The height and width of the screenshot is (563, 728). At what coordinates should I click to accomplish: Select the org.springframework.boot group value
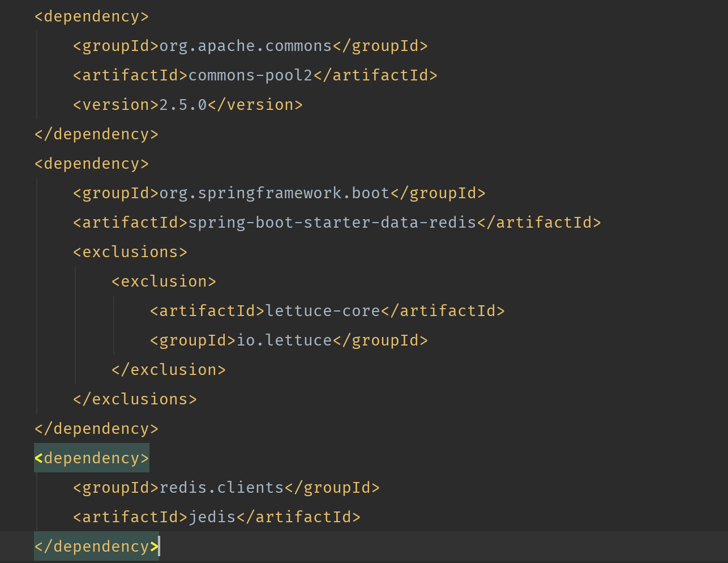tap(275, 193)
